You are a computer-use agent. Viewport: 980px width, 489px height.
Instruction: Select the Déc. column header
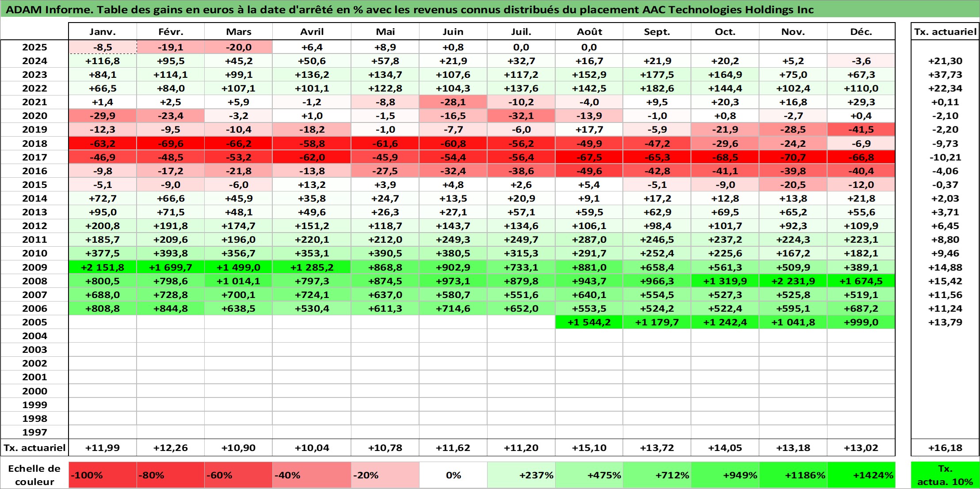pos(861,32)
